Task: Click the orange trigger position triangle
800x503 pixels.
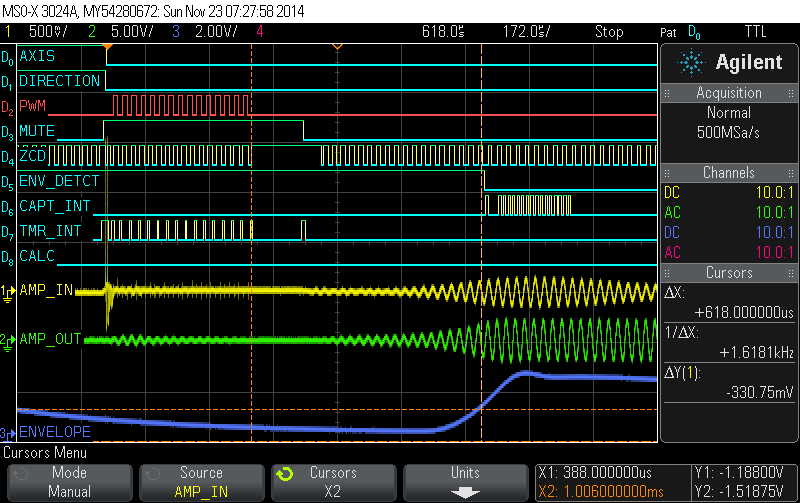Action: coord(109,47)
